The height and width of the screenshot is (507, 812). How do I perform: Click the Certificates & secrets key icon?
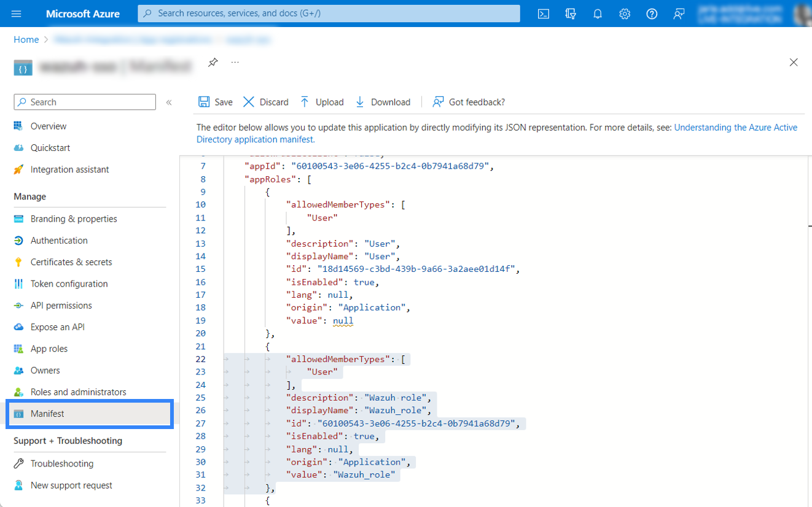pos(18,262)
